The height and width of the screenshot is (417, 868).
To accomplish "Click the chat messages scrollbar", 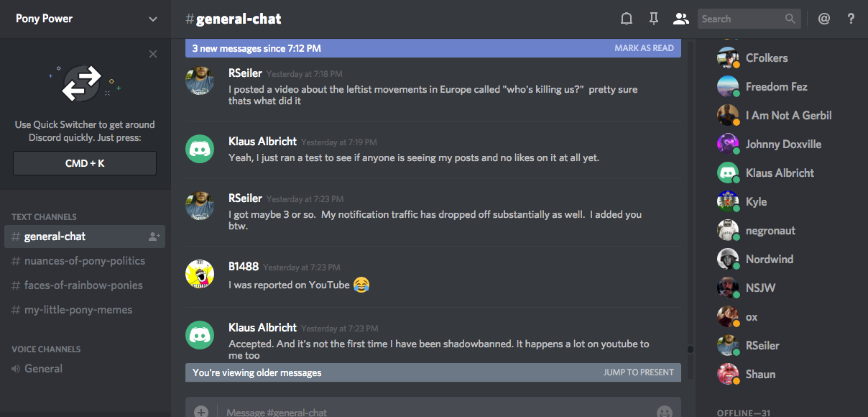I will 691,349.
